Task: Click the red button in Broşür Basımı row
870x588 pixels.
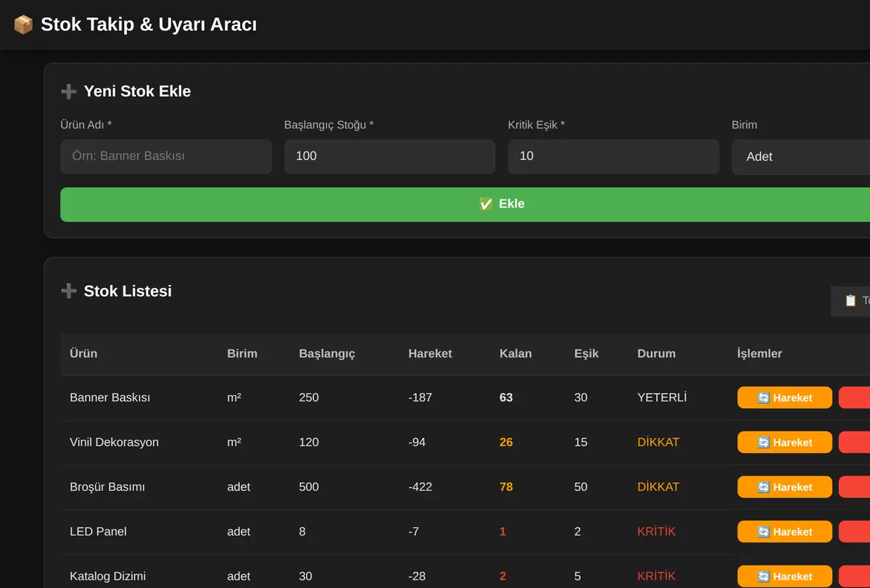Action: [854, 487]
